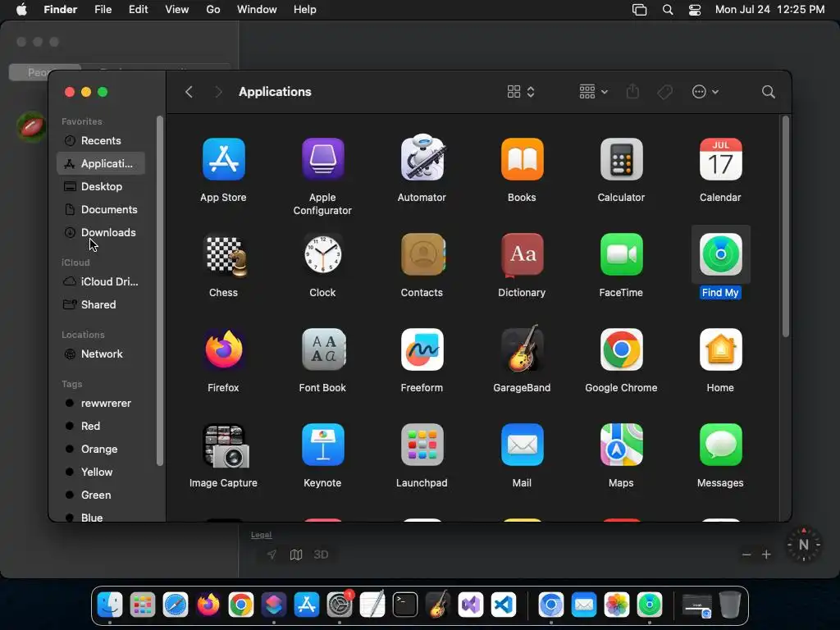Go back in Finder navigation
This screenshot has width=840, height=630.
(189, 92)
